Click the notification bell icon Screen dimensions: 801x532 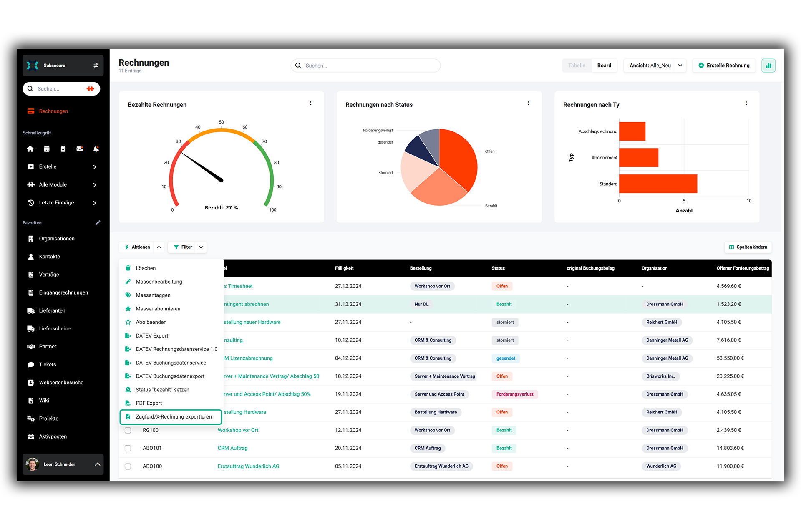click(x=96, y=149)
